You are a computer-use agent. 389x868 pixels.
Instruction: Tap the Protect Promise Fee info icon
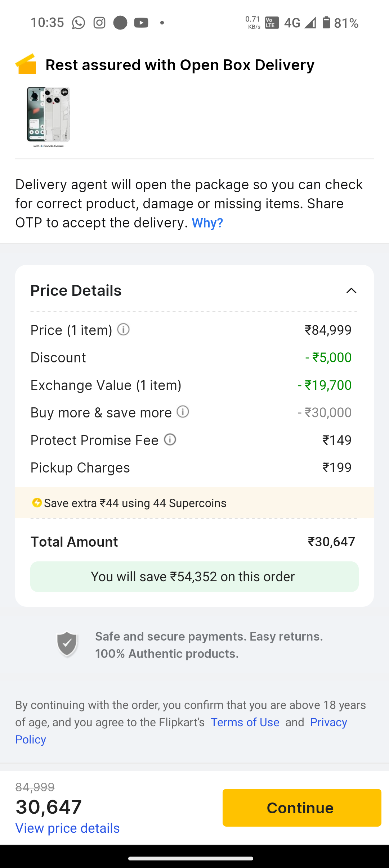coord(170,439)
